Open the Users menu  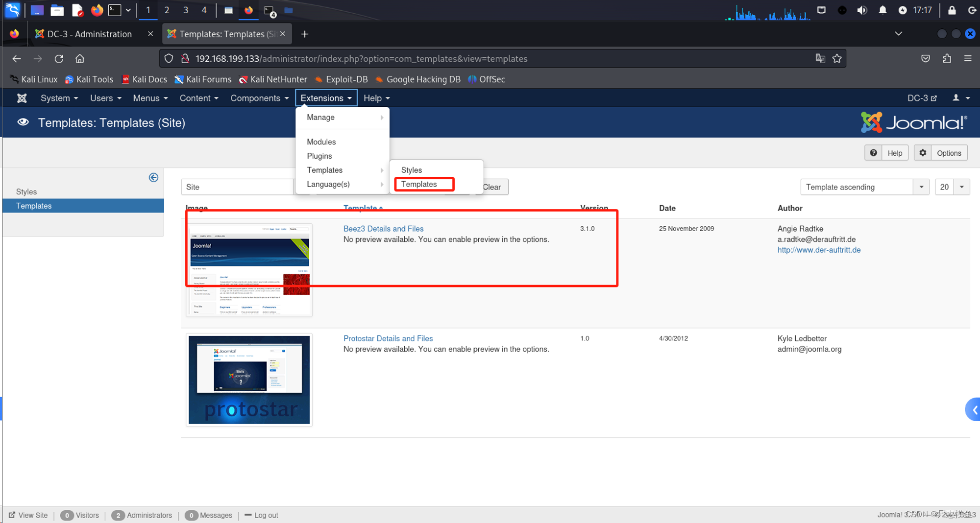(x=105, y=98)
